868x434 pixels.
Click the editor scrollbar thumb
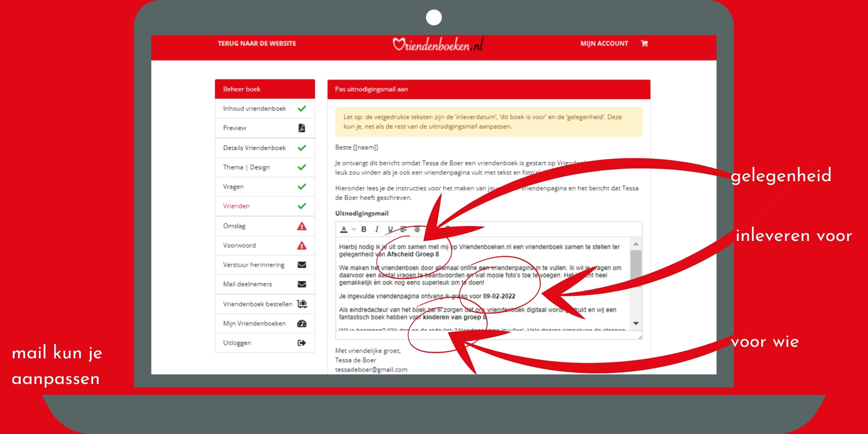pyautogui.click(x=636, y=269)
